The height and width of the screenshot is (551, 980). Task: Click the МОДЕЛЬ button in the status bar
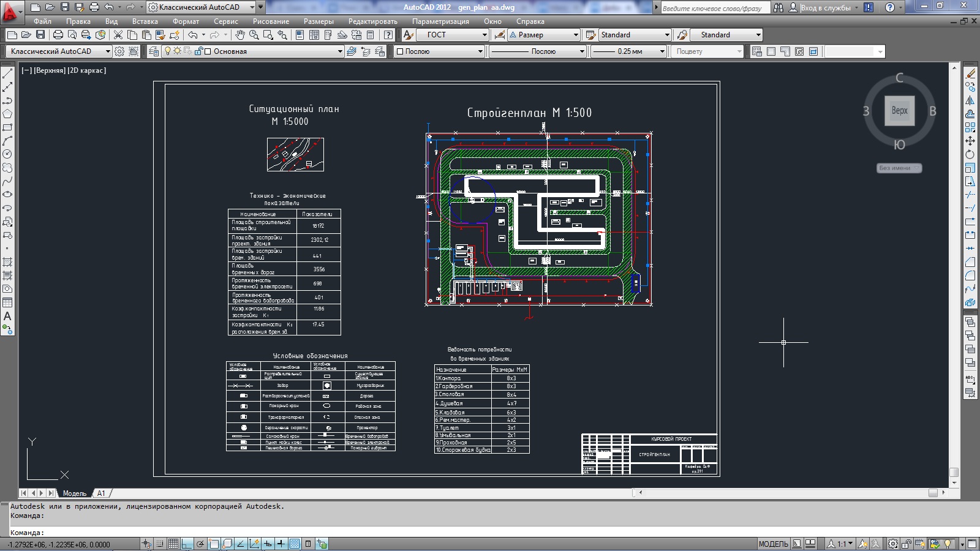(773, 544)
